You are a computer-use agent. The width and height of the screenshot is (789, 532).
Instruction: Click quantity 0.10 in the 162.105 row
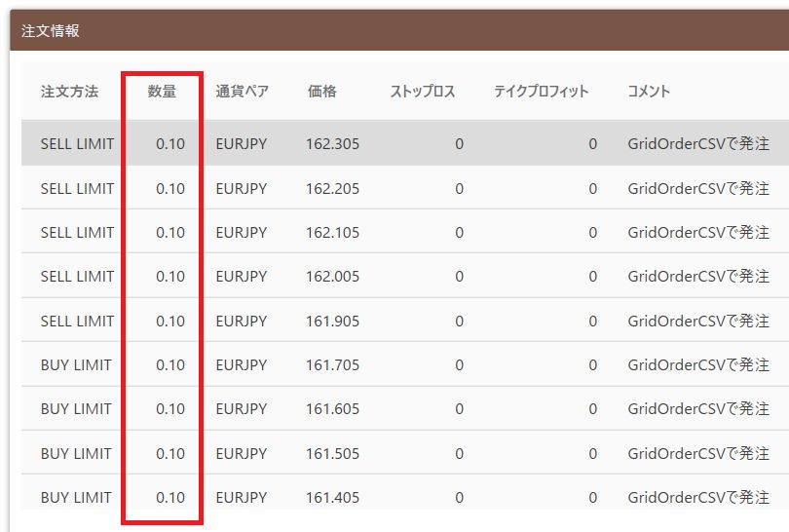[170, 233]
